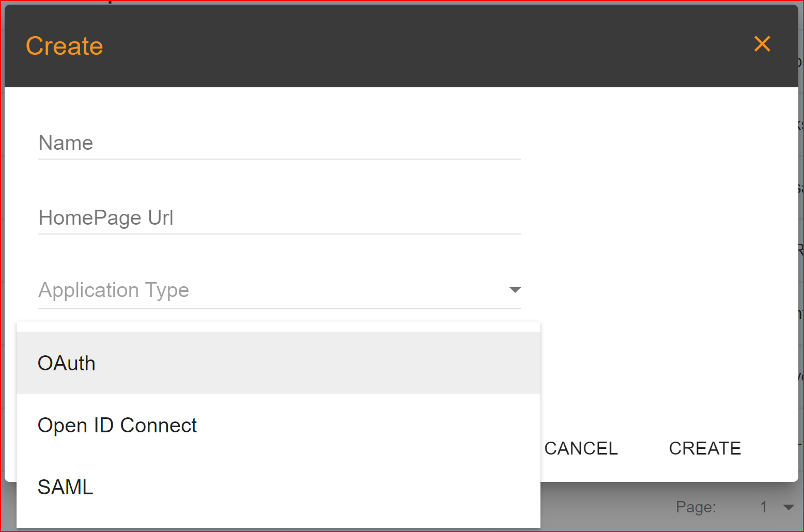804x532 pixels.
Task: Click the Application Type placeholder label
Action: click(113, 290)
